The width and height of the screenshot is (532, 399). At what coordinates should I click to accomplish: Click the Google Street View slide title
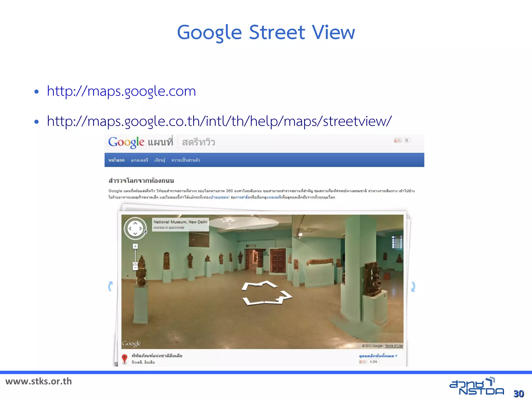tap(266, 32)
